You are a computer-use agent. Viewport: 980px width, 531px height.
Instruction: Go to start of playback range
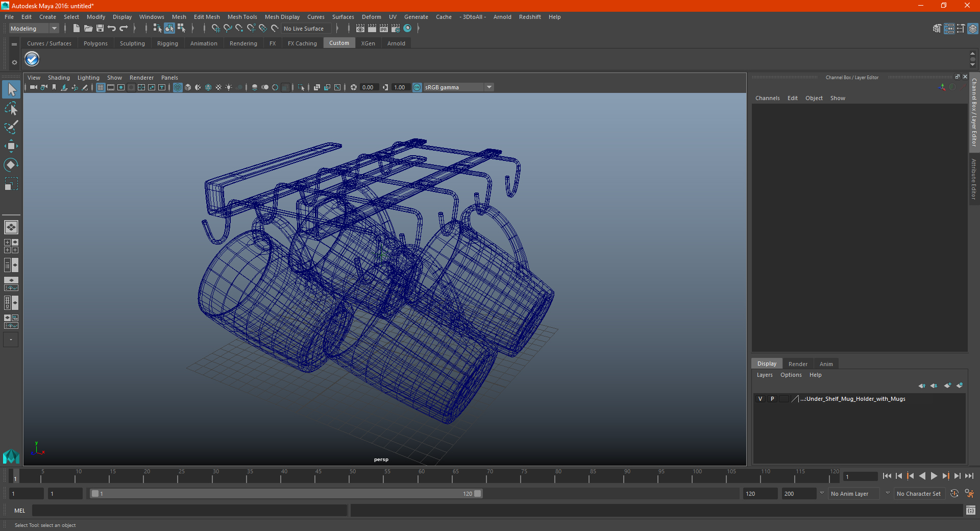[887, 476]
